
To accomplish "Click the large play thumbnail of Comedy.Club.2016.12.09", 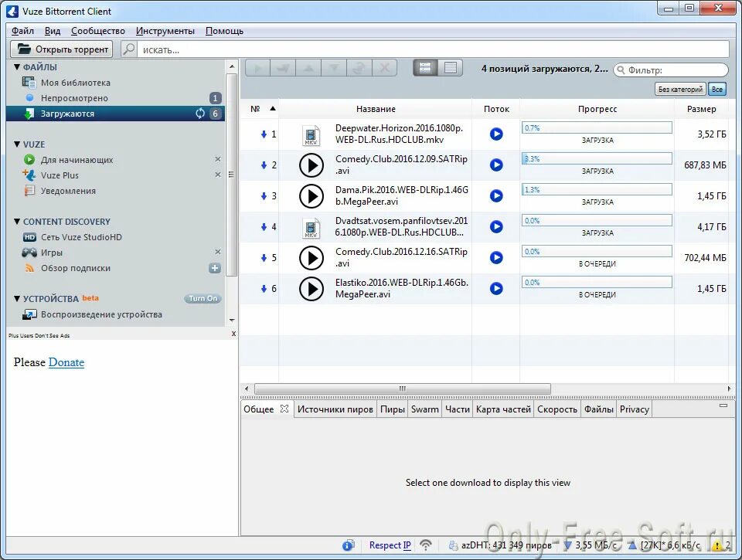I will point(311,165).
